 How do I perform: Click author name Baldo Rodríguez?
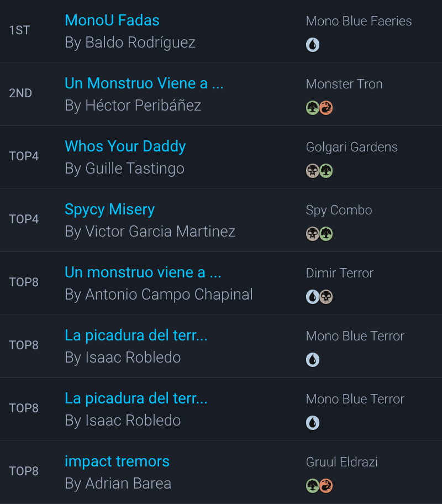pos(130,43)
